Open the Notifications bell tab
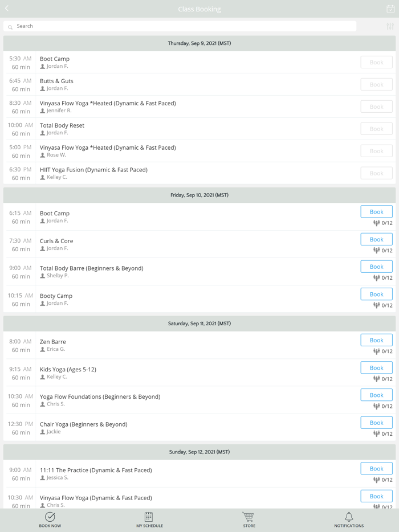 [349, 519]
